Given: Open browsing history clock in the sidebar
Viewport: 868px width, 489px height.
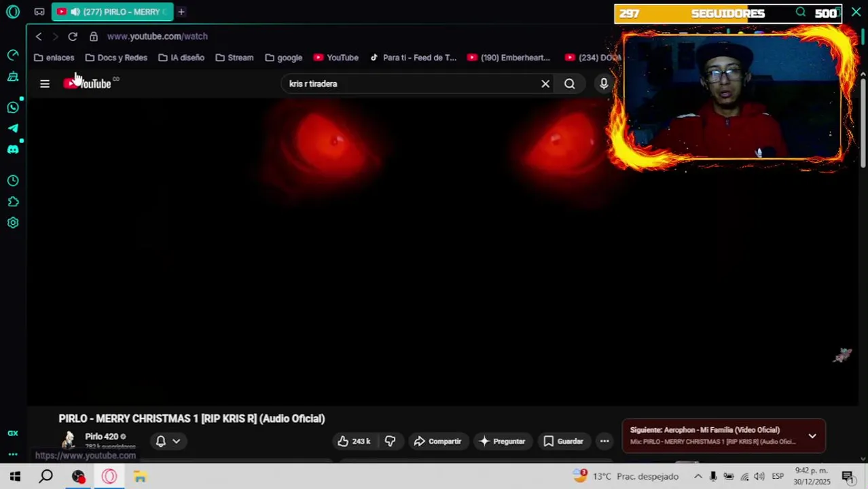Looking at the screenshot, I should click(13, 181).
